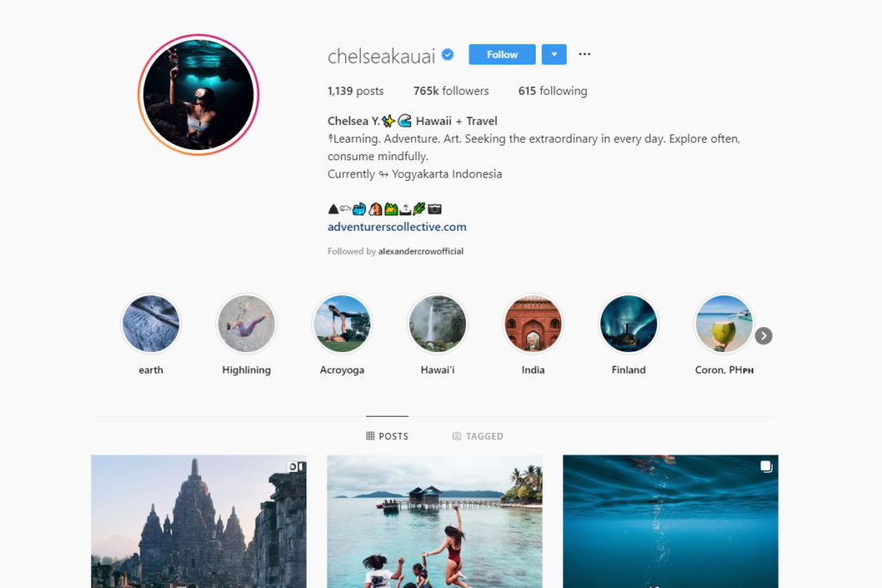The height and width of the screenshot is (588, 882).
Task: View chelseakauai's profile picture story
Action: point(199,95)
